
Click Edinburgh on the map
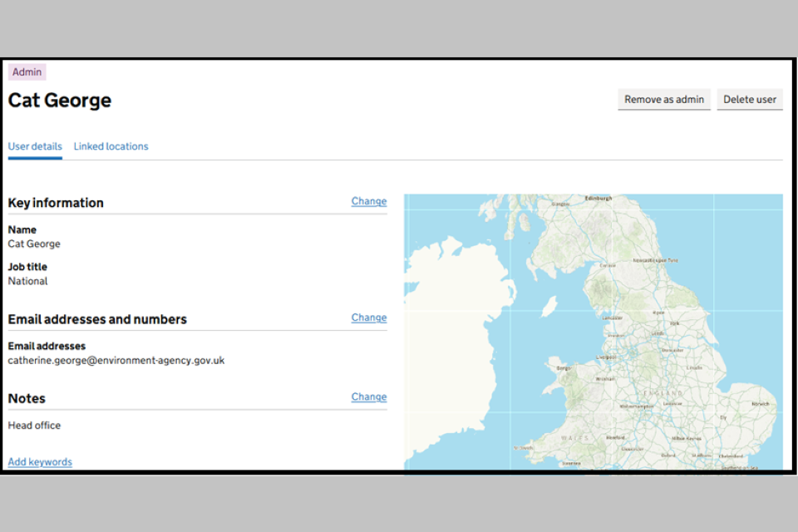598,199
